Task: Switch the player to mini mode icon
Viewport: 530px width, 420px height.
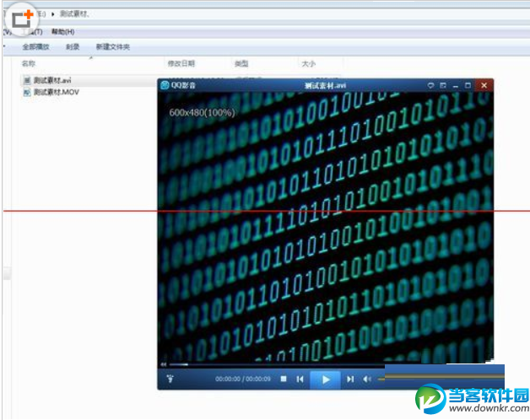Action: pos(443,85)
